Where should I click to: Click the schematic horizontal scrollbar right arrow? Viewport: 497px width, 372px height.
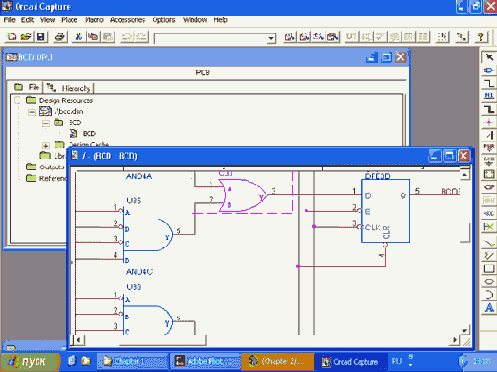point(455,340)
